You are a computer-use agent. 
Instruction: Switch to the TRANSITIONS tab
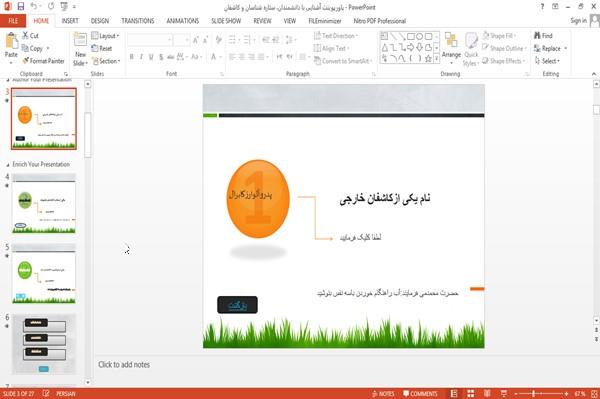click(138, 21)
